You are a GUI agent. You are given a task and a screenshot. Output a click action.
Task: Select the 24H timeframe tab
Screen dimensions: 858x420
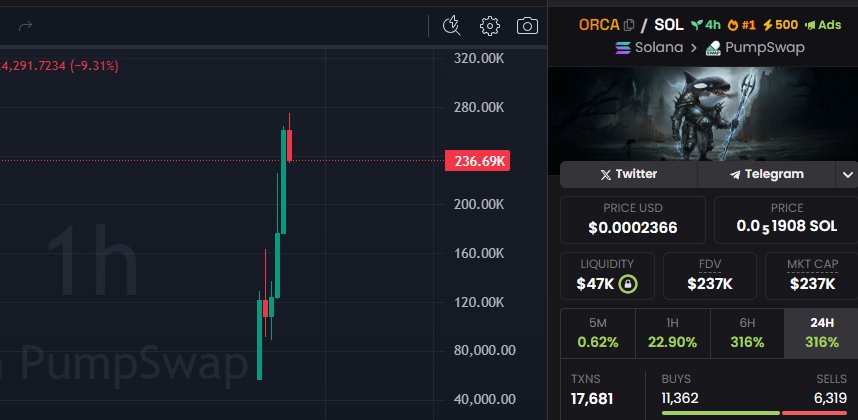pos(821,334)
